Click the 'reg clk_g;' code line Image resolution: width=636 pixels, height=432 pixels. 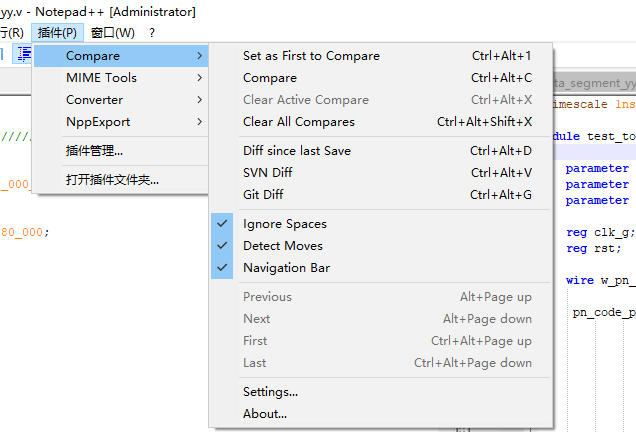pos(600,232)
